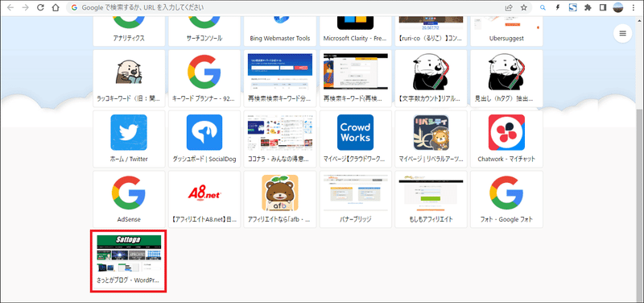Open the 【文字数カウント】 otter tile
This screenshot has width=644, height=303.
[x=431, y=78]
